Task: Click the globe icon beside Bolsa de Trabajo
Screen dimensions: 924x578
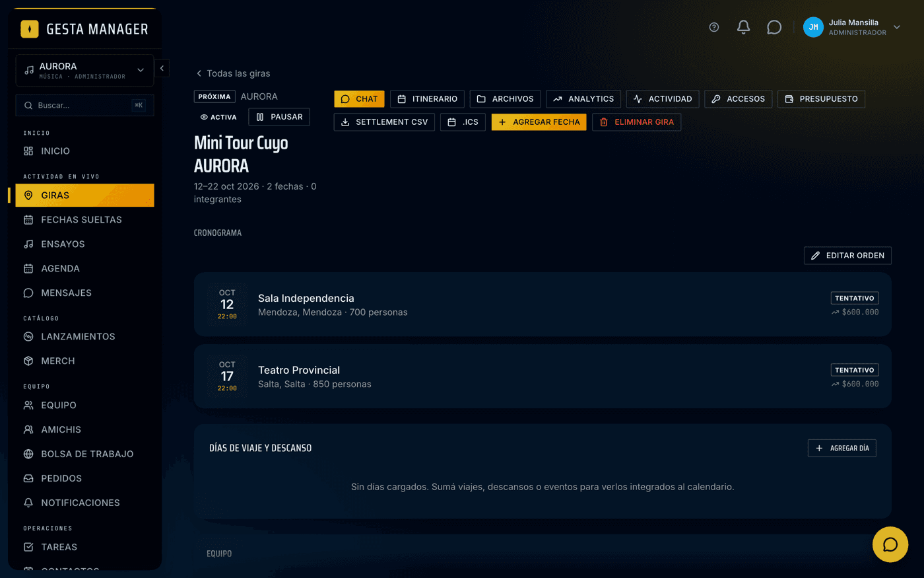Action: [x=28, y=454]
